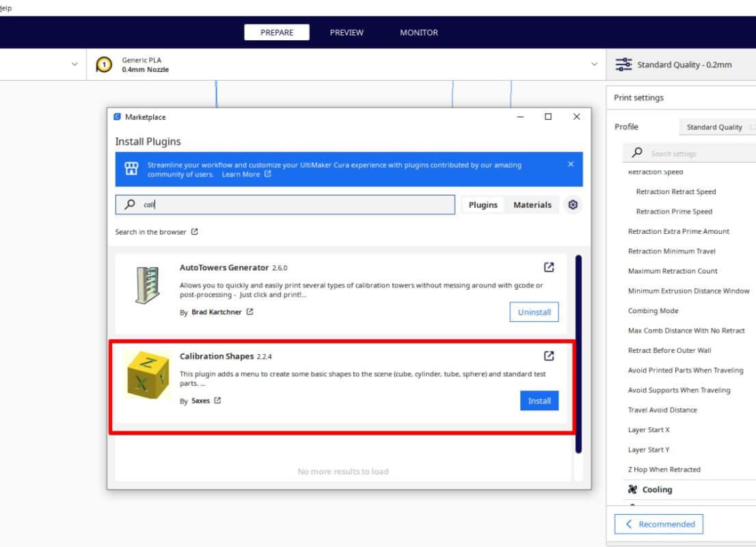This screenshot has height=547, width=756.
Task: Click the Marketplace settings gear icon
Action: pyautogui.click(x=573, y=204)
